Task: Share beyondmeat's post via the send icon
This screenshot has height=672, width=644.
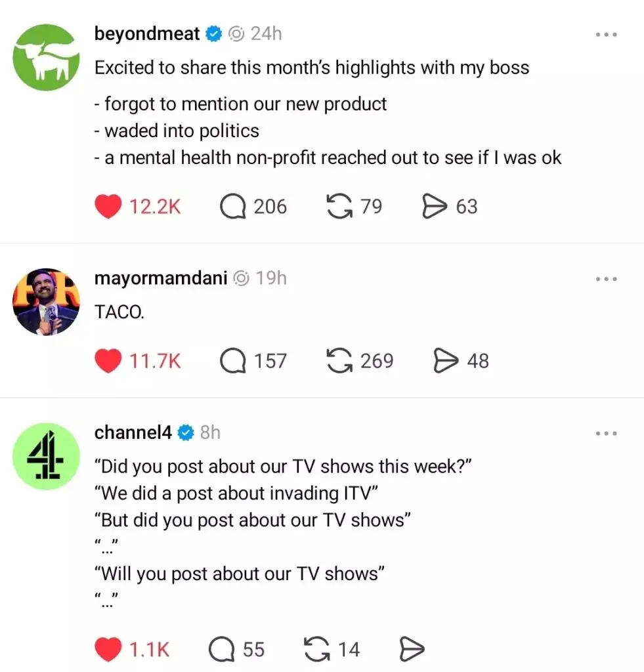Action: point(435,206)
